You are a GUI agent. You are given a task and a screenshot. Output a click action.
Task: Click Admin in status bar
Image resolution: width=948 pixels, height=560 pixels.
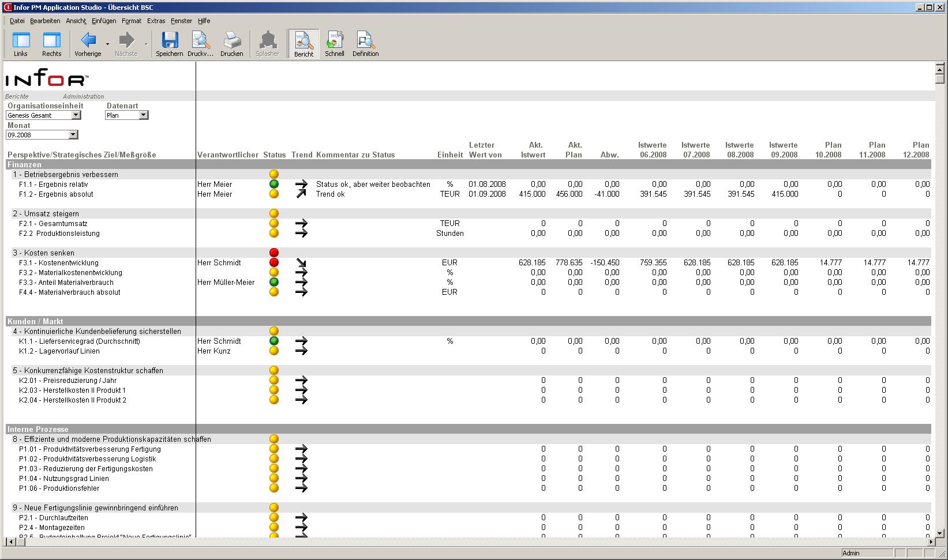[850, 553]
